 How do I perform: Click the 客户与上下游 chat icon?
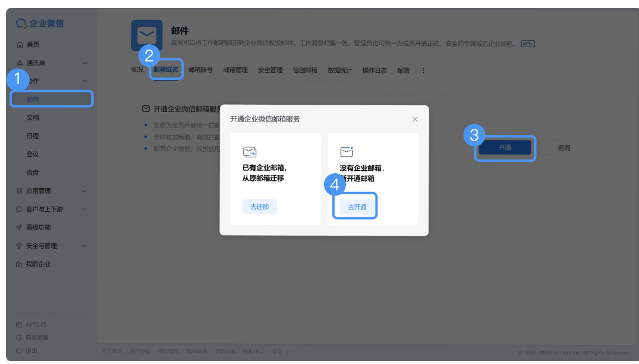pos(19,209)
